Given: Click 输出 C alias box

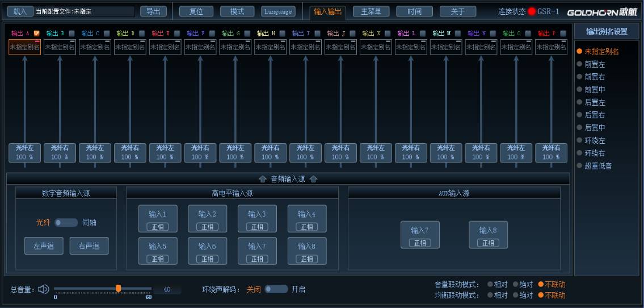Looking at the screenshot, I should [x=95, y=47].
